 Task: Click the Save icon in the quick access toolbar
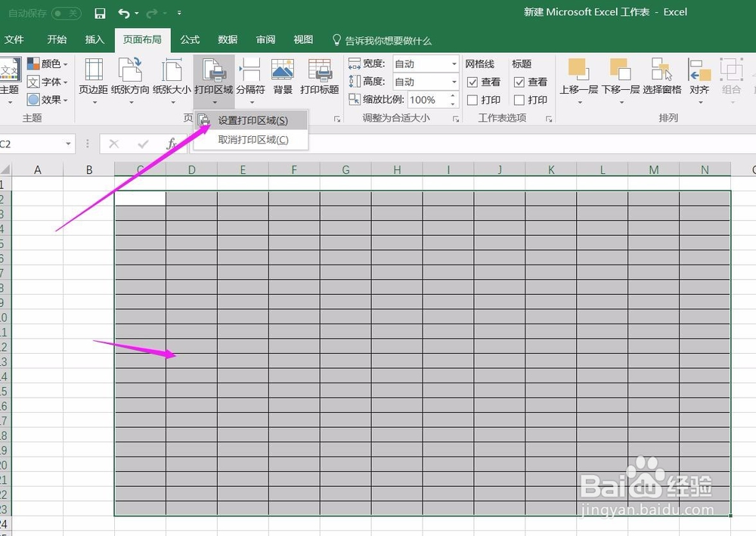(x=100, y=13)
